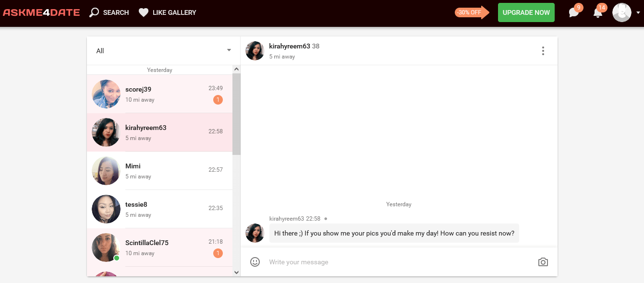Open conversation with ScintillaClel75
The width and height of the screenshot is (644, 283).
tap(160, 248)
